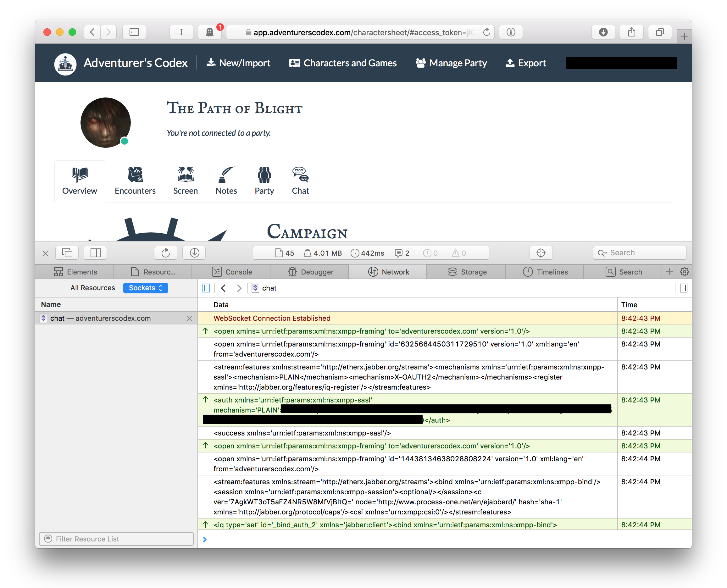Image resolution: width=727 pixels, height=588 pixels.
Task: Select the auth mechanism PLAIN message row
Action: point(445,410)
